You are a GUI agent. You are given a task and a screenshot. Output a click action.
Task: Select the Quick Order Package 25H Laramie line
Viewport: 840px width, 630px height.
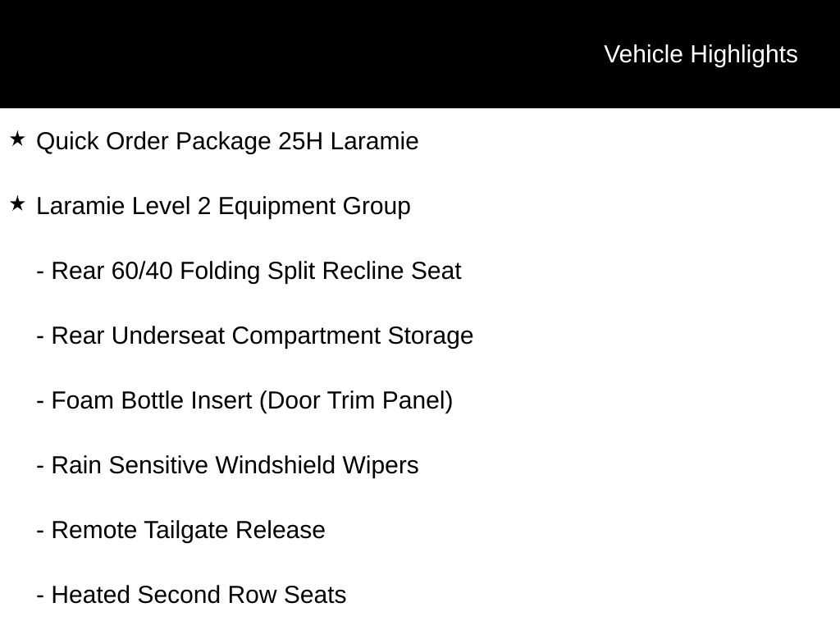[x=227, y=141]
